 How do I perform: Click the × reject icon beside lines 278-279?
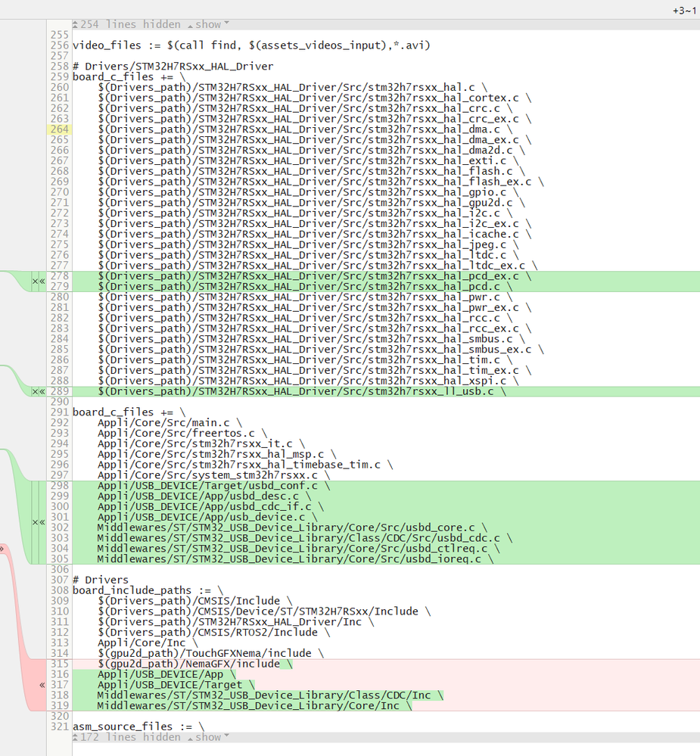click(35, 281)
